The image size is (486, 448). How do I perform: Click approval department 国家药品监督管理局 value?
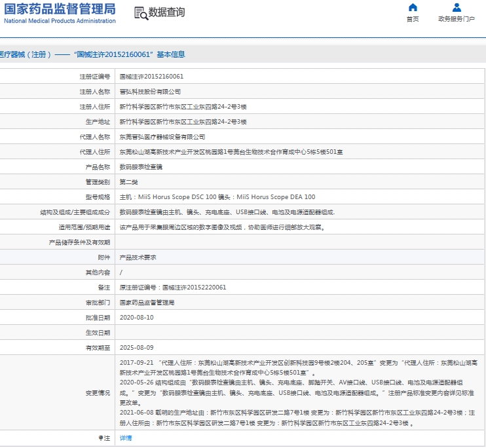(x=147, y=303)
